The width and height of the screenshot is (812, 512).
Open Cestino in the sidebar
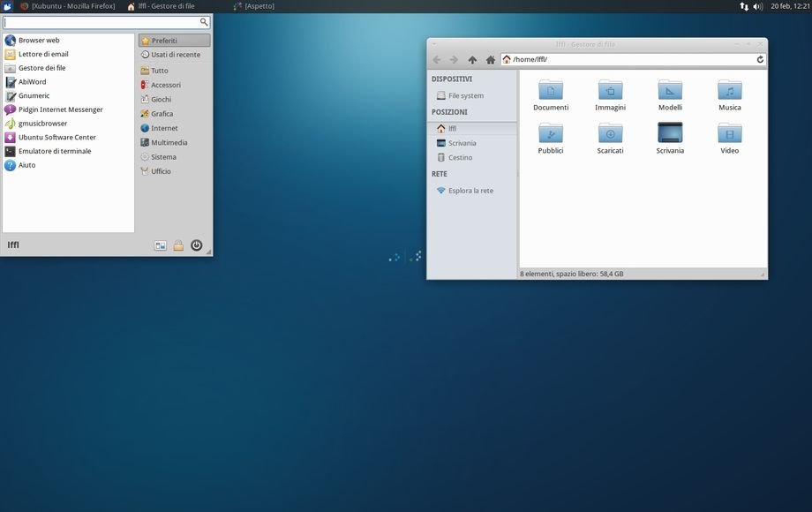coord(460,157)
